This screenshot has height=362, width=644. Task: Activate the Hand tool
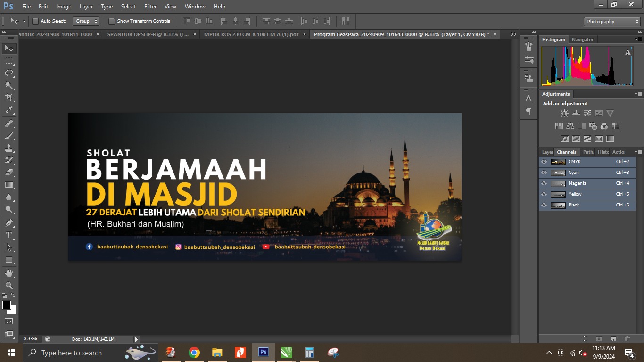coord(9,273)
